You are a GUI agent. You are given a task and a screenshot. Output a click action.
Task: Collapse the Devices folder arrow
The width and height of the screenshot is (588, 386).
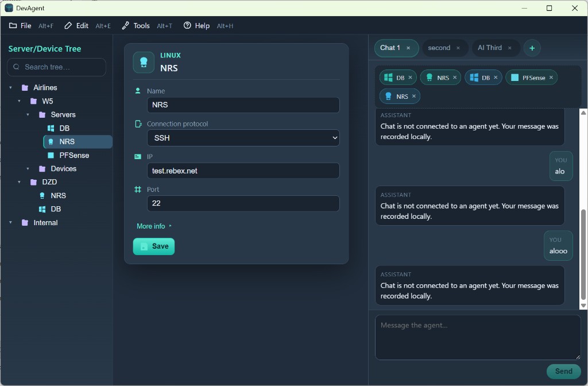(x=28, y=169)
